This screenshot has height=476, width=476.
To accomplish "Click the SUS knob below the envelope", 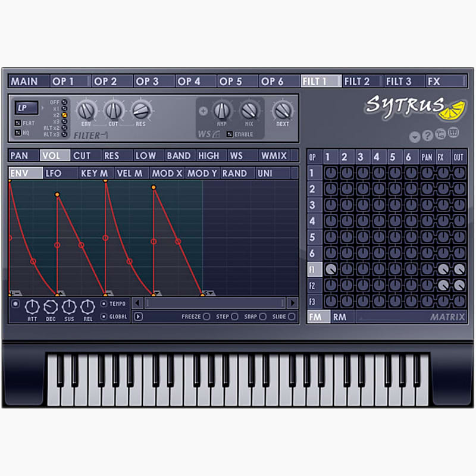I will (x=69, y=308).
